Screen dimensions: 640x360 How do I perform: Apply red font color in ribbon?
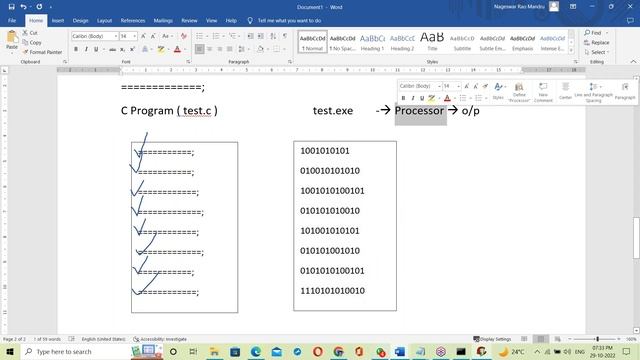177,49
